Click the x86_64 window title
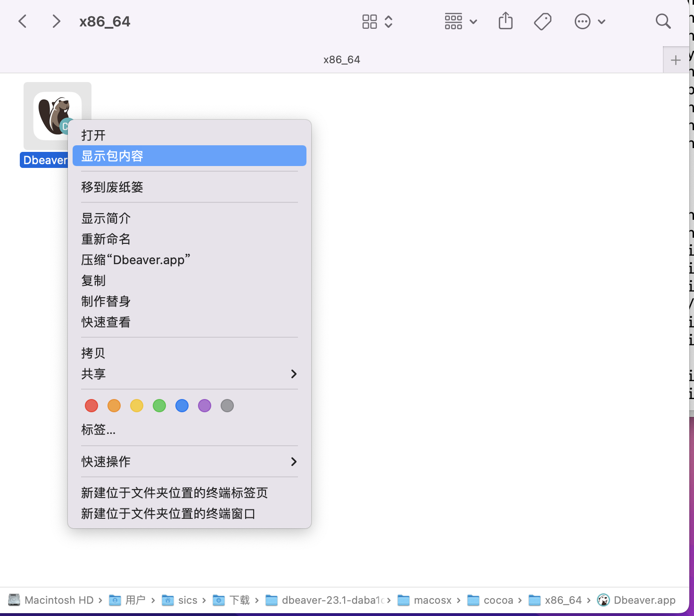Screen dimensions: 694x616 click(105, 22)
